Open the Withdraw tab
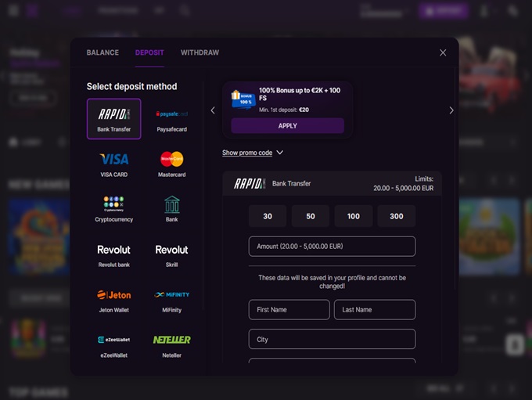The height and width of the screenshot is (400, 532). tap(199, 52)
